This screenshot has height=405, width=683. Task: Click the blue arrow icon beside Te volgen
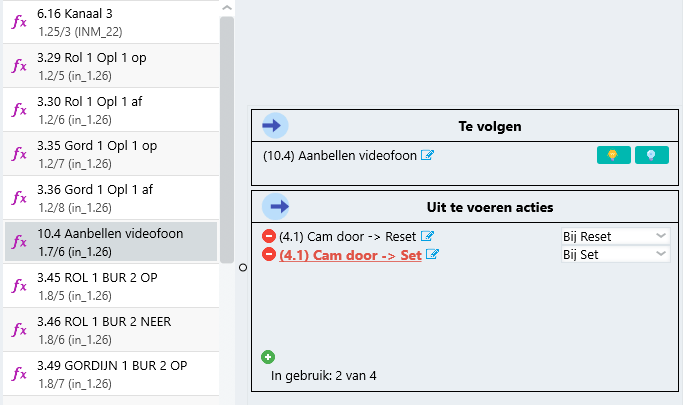275,126
